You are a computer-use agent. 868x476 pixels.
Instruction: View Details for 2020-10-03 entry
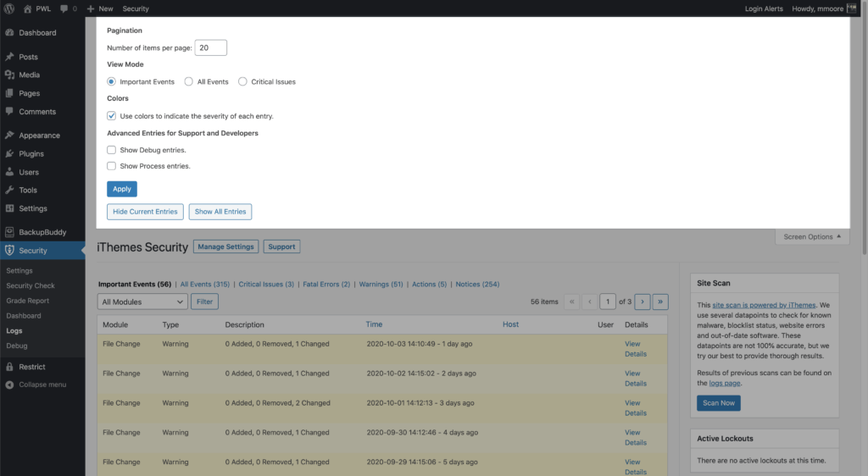click(636, 349)
